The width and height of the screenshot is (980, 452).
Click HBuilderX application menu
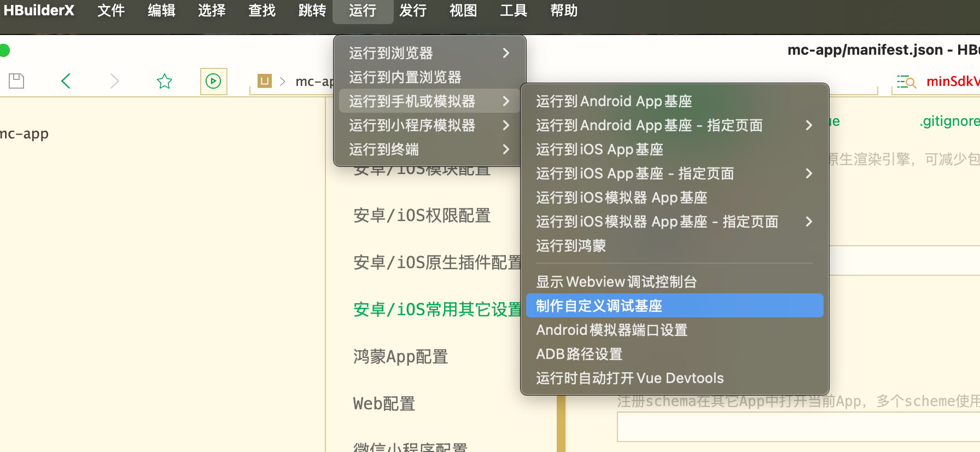pos(39,10)
